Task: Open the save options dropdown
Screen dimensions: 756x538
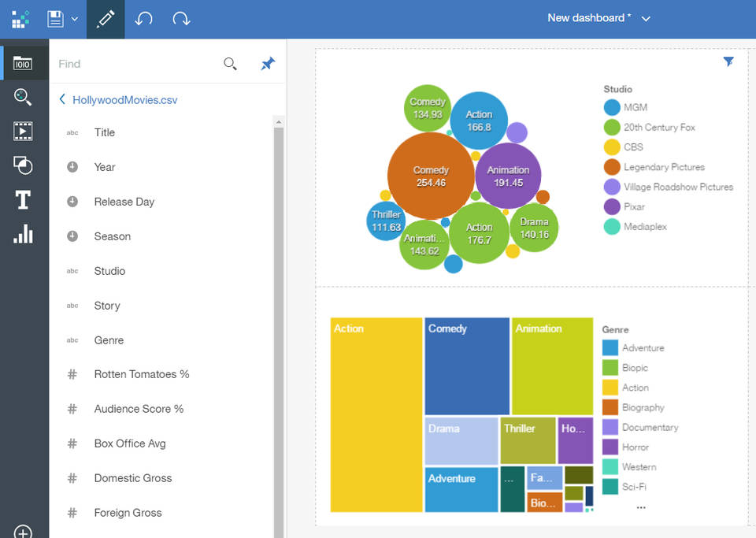Action: (73, 19)
